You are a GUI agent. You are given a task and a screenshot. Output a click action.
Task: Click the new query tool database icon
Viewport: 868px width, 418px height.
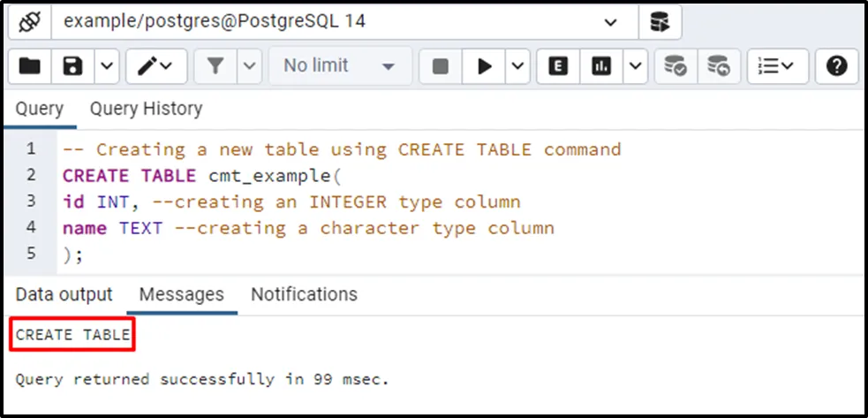pos(659,21)
